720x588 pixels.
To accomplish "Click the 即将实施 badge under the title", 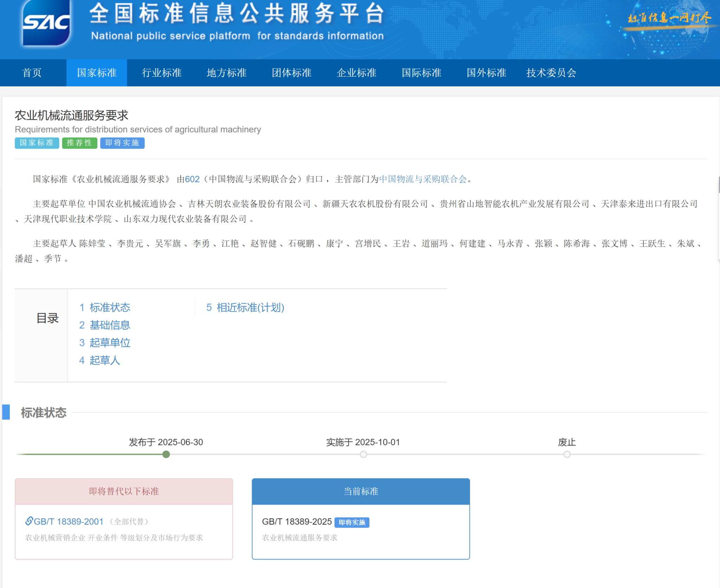I will coord(122,143).
